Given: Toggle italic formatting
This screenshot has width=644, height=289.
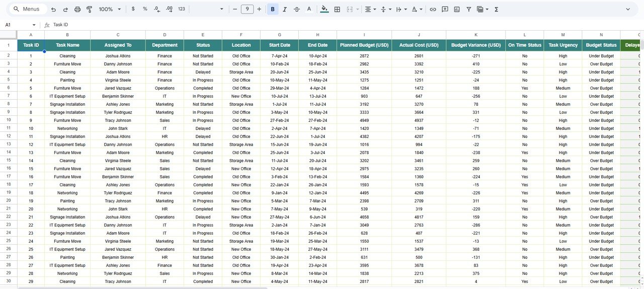Looking at the screenshot, I should (x=285, y=9).
